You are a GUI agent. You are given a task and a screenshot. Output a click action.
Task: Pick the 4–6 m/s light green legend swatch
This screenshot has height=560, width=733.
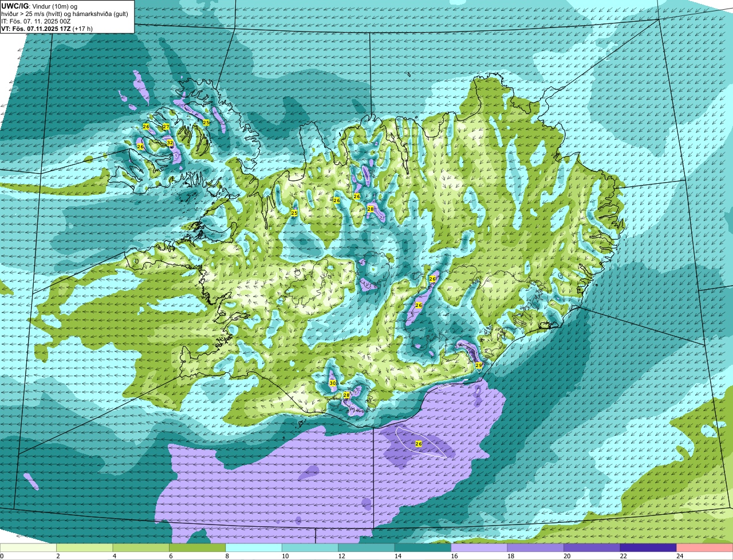(141, 547)
